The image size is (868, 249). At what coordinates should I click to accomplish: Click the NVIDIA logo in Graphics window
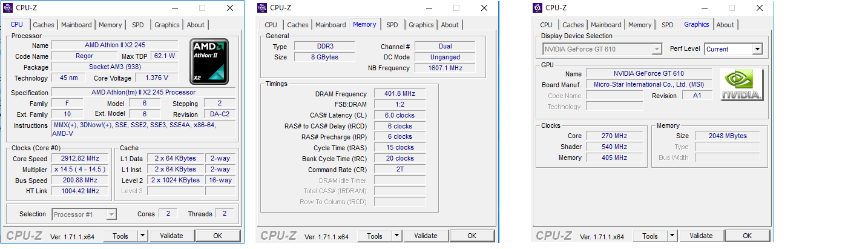(x=741, y=84)
